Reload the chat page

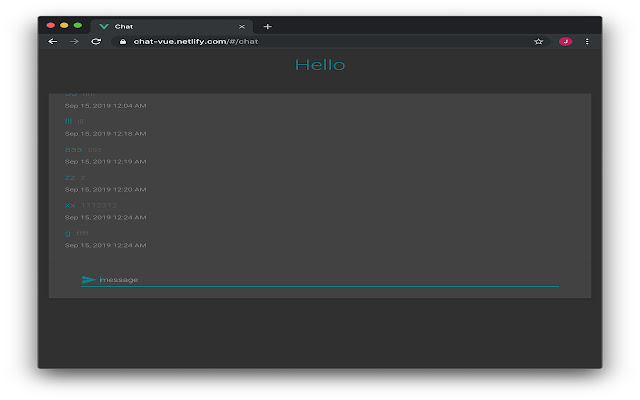coord(96,42)
